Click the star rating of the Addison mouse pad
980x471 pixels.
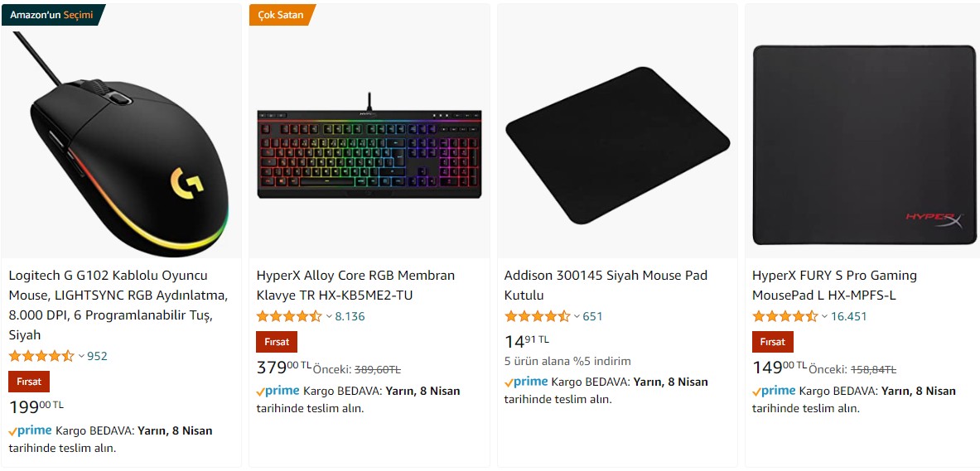click(537, 316)
